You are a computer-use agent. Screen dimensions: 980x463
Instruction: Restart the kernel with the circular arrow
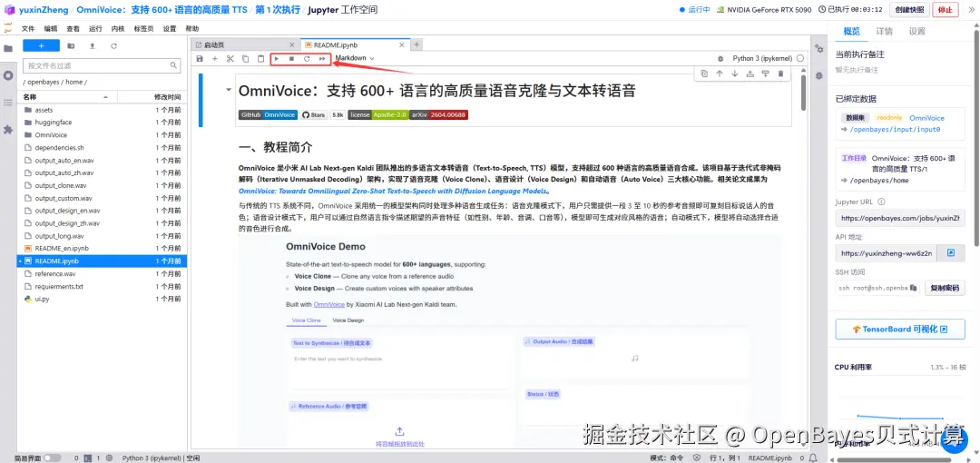(x=307, y=59)
